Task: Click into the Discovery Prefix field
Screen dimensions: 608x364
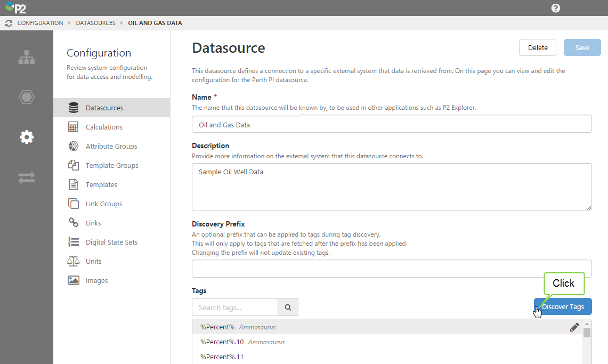Action: coord(392,269)
